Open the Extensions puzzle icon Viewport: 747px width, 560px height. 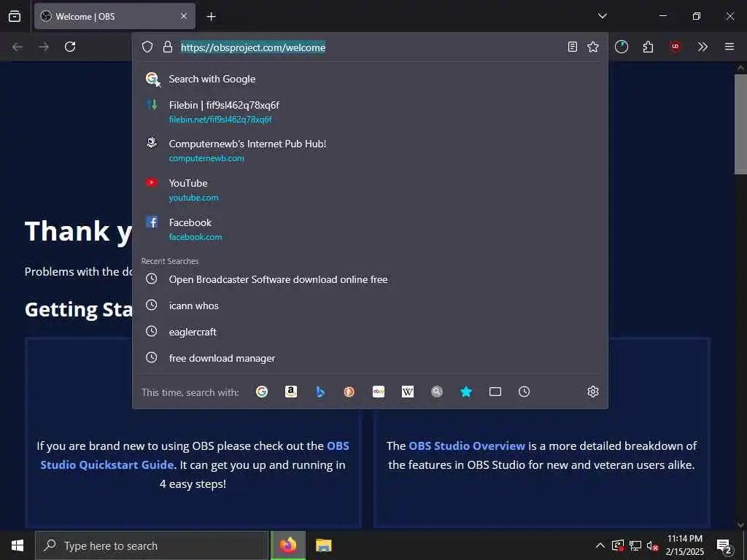point(648,47)
